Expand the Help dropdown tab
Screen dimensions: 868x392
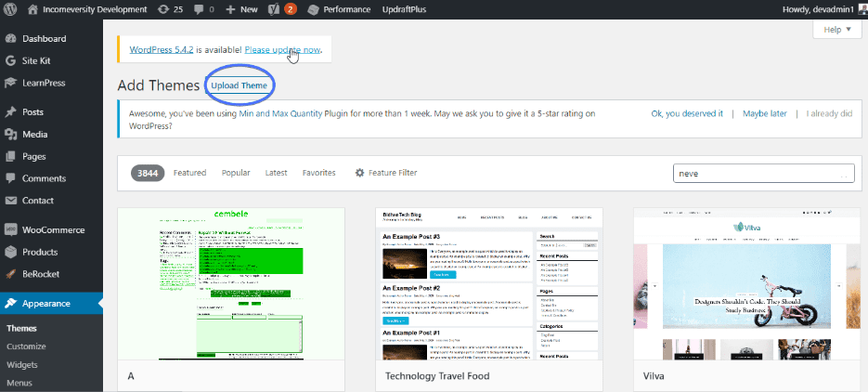tap(837, 30)
